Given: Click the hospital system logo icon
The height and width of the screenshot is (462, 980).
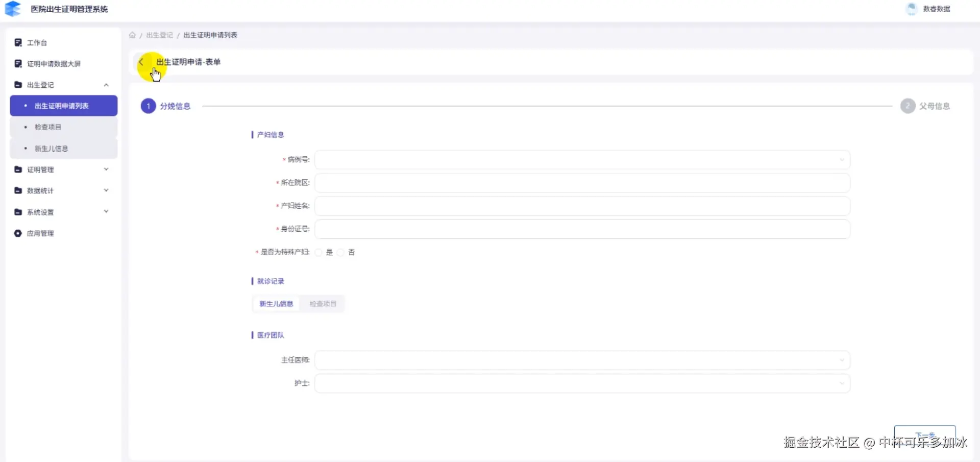Looking at the screenshot, I should 13,9.
